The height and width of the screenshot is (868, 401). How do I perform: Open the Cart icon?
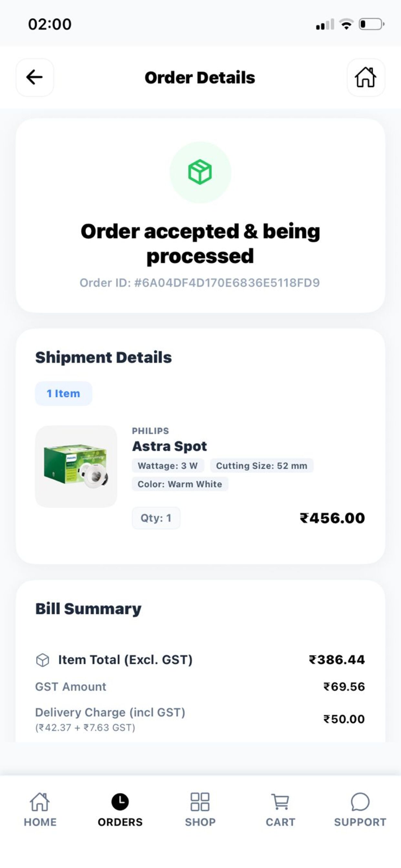280,801
